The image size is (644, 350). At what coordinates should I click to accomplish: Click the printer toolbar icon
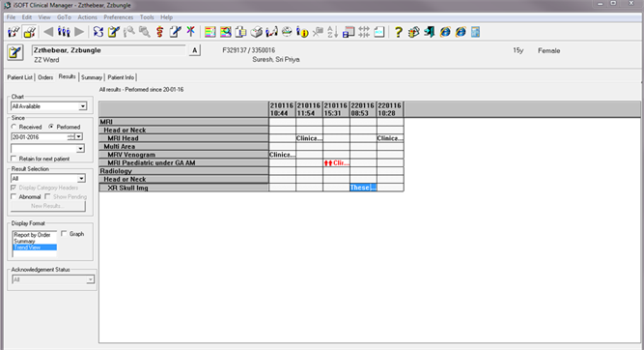pos(256,32)
